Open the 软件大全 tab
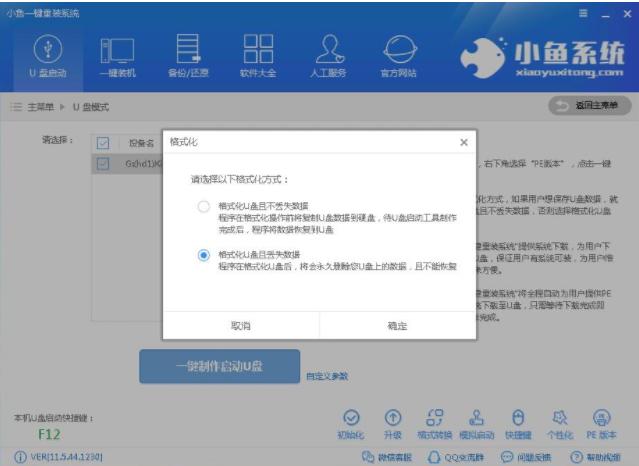 (x=258, y=57)
